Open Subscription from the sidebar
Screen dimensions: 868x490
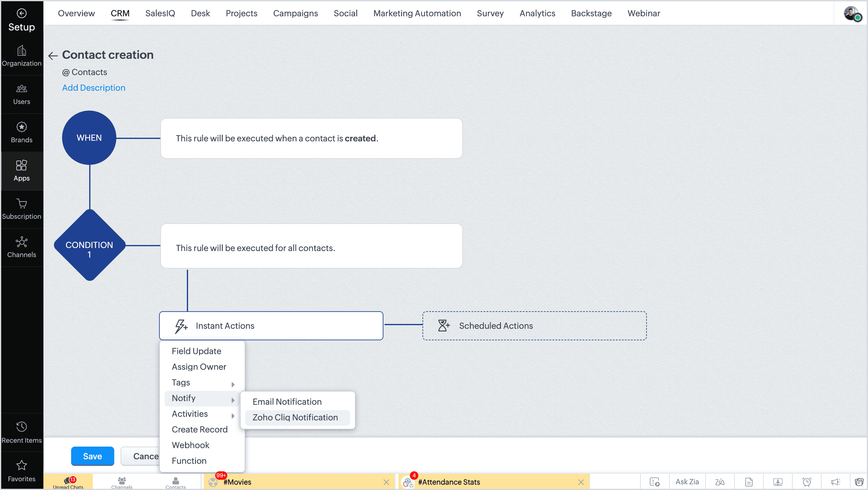[22, 209]
